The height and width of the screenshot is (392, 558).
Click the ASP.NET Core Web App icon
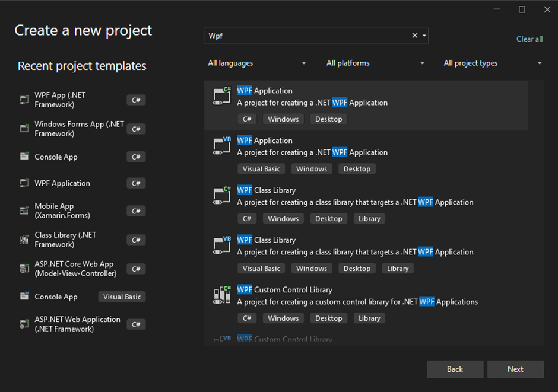(x=24, y=269)
